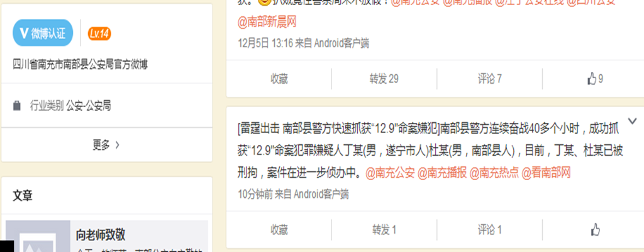Screen dimensions: 644x252
Task: Open the 向老师致敬 article thumbnail
Action: (38, 236)
